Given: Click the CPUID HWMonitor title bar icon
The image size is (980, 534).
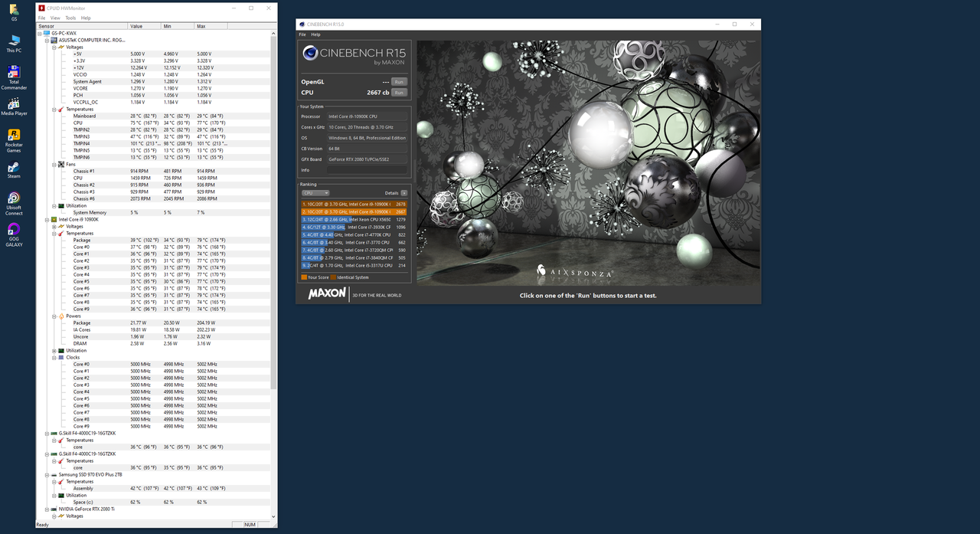Looking at the screenshot, I should click(x=41, y=7).
